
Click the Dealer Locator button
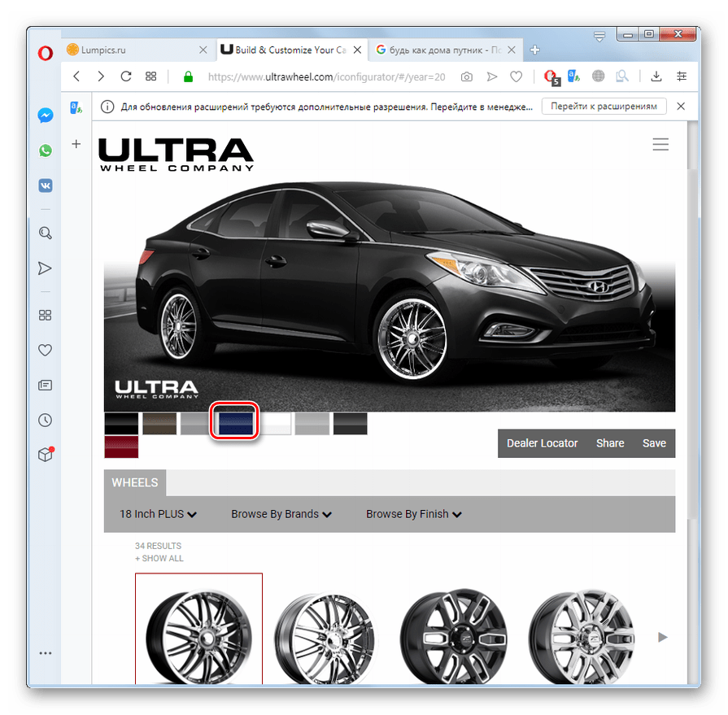click(x=542, y=443)
